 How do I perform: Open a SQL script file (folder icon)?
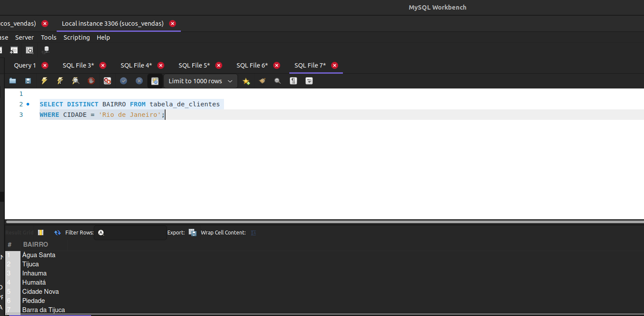pos(13,81)
